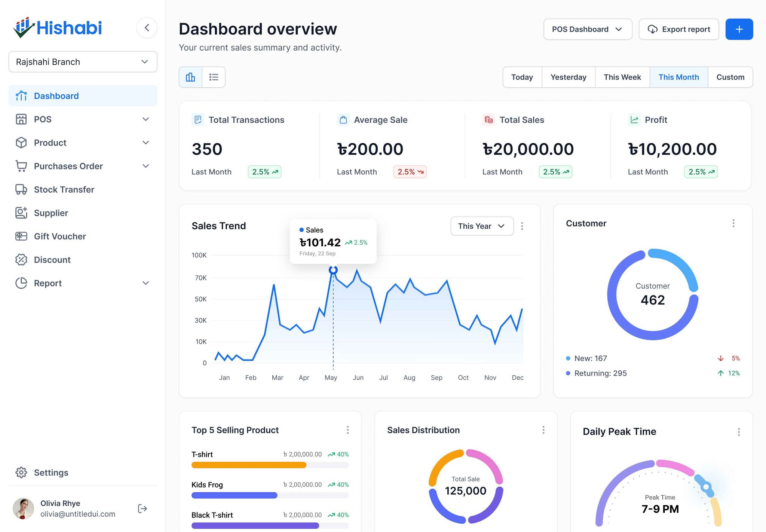
Task: Open the Settings gear icon
Action: coord(21,473)
